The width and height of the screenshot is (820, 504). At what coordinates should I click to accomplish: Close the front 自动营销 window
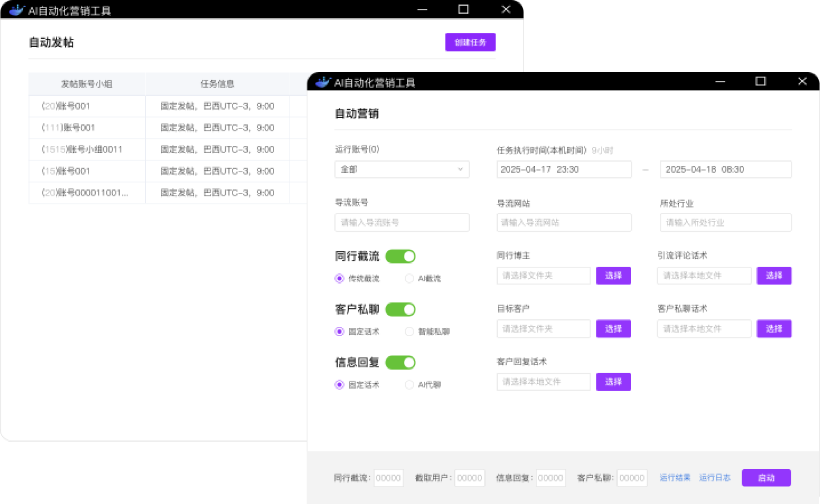click(x=802, y=81)
